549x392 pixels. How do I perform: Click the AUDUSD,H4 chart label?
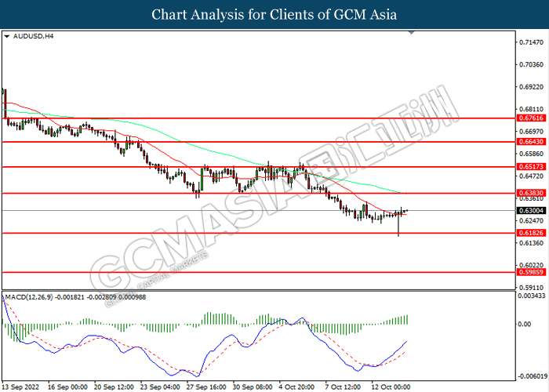(x=33, y=36)
